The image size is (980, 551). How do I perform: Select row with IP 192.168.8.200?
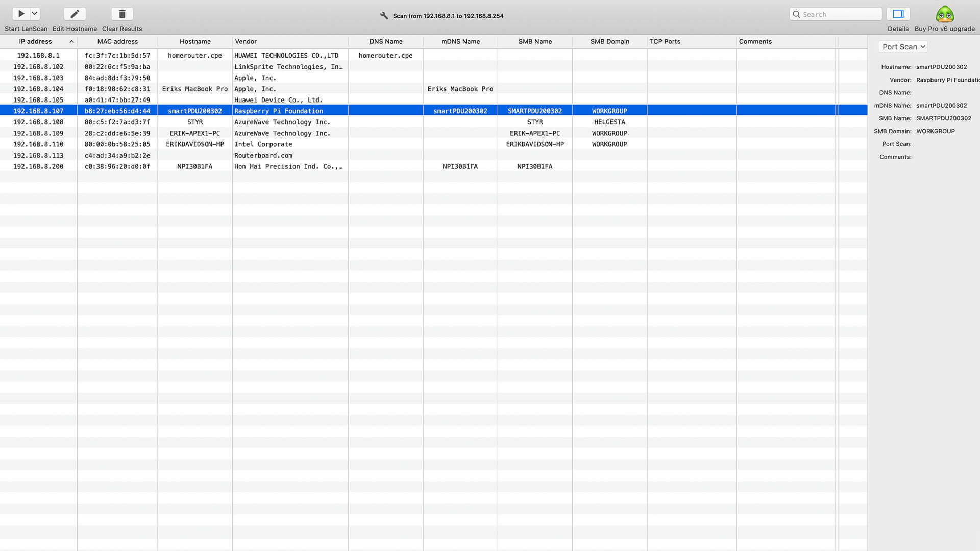point(434,166)
